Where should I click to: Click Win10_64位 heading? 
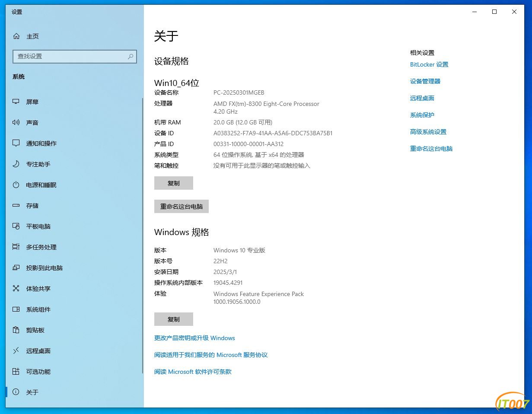click(177, 83)
